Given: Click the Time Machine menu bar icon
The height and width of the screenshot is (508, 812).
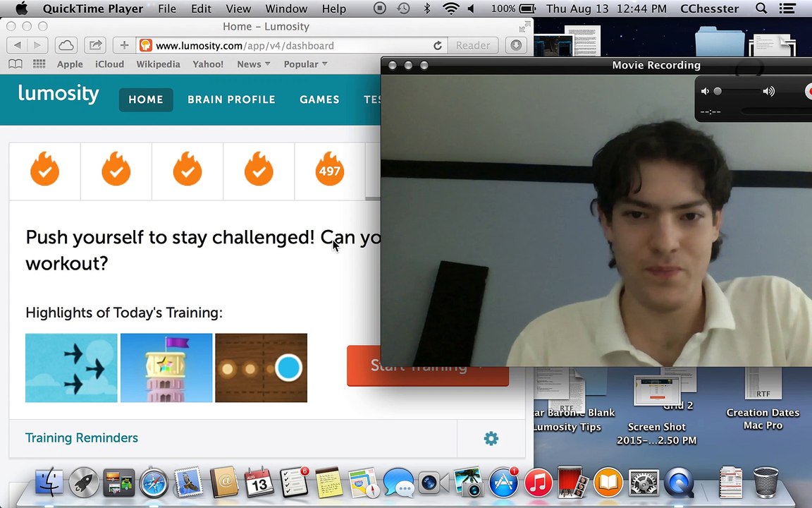Looking at the screenshot, I should point(403,8).
